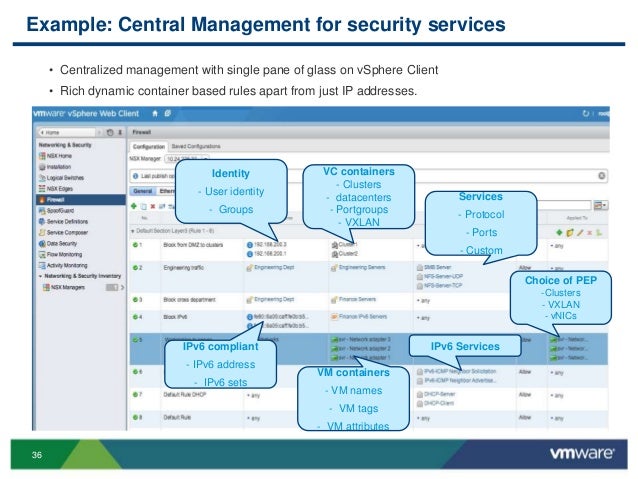This screenshot has height=479, width=638.
Task: Open the navigation history clock icon
Action: [x=109, y=133]
